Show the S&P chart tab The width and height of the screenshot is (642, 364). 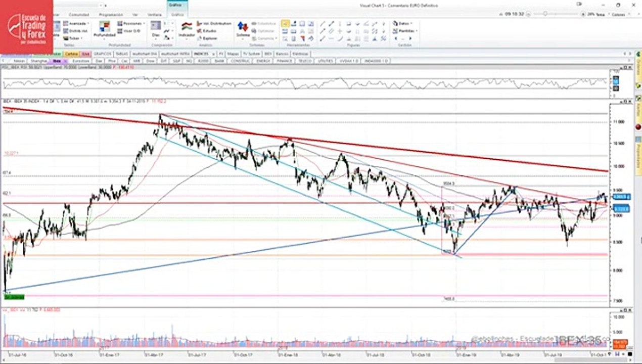(176, 61)
